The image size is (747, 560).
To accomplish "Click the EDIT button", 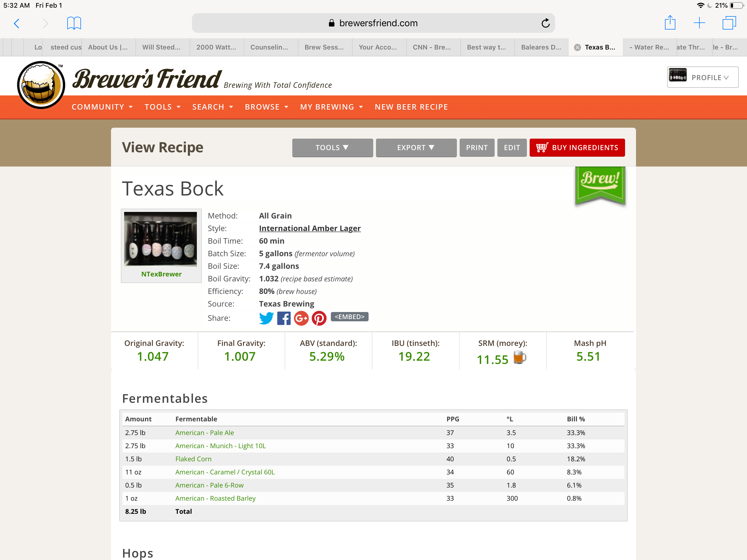I will [512, 148].
